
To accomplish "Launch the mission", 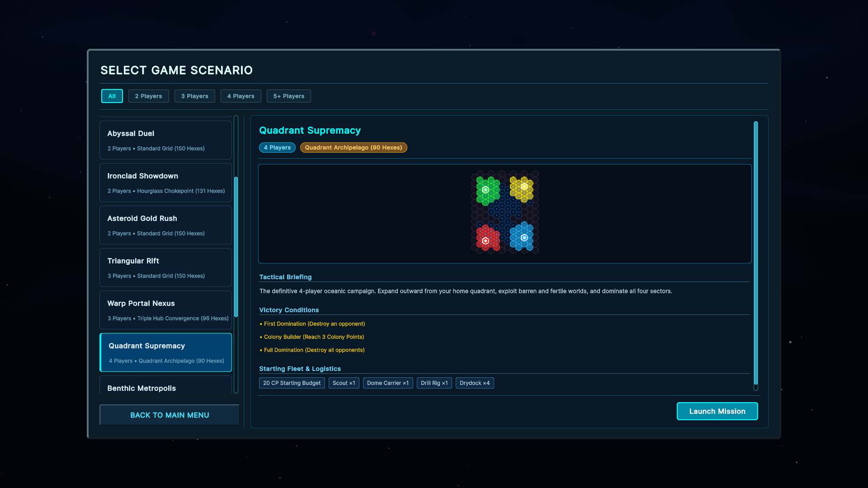I will (717, 411).
